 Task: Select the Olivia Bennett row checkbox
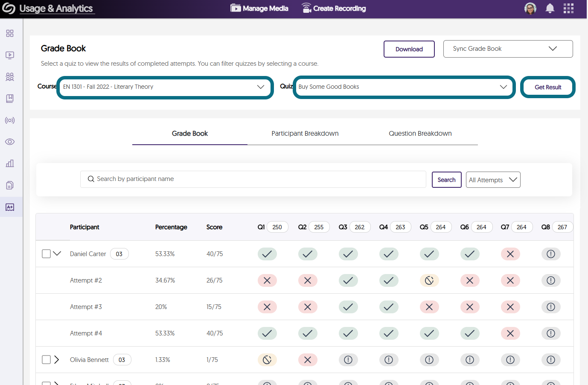click(x=47, y=360)
